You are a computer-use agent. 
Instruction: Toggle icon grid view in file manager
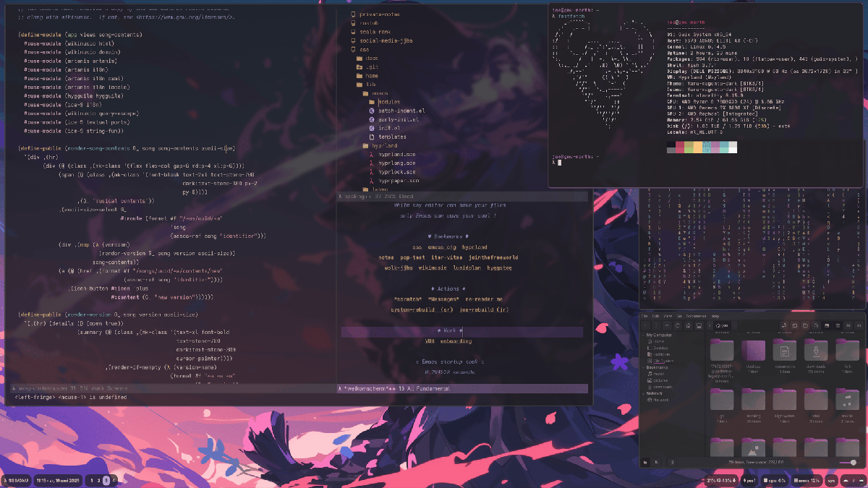click(x=838, y=325)
